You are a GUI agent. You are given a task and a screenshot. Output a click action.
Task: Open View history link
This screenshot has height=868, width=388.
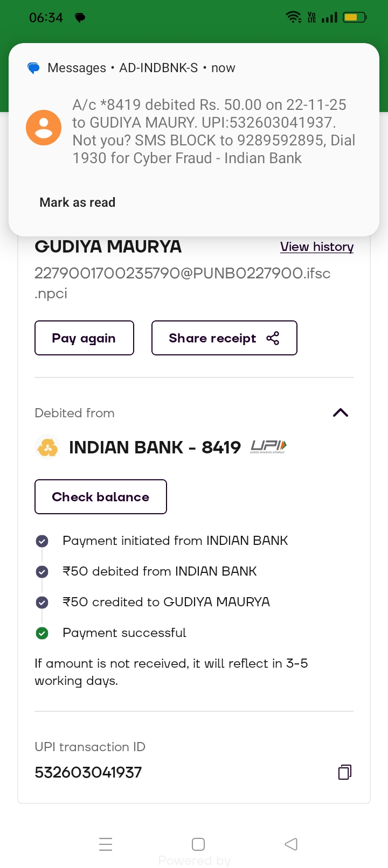pos(317,247)
